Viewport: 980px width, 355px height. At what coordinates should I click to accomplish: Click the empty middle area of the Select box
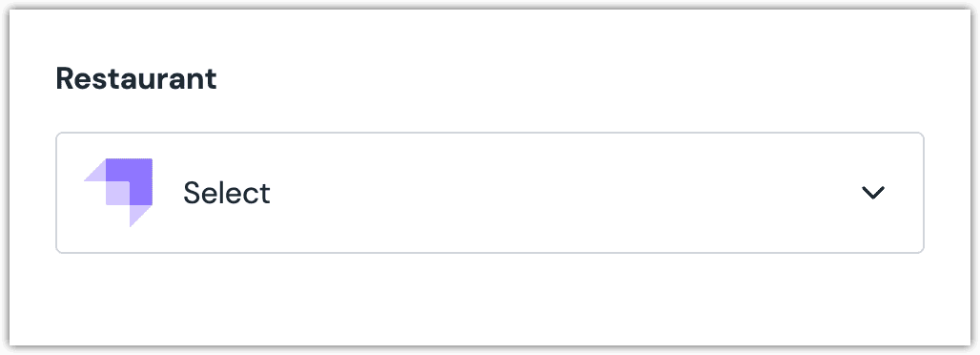[562, 193]
